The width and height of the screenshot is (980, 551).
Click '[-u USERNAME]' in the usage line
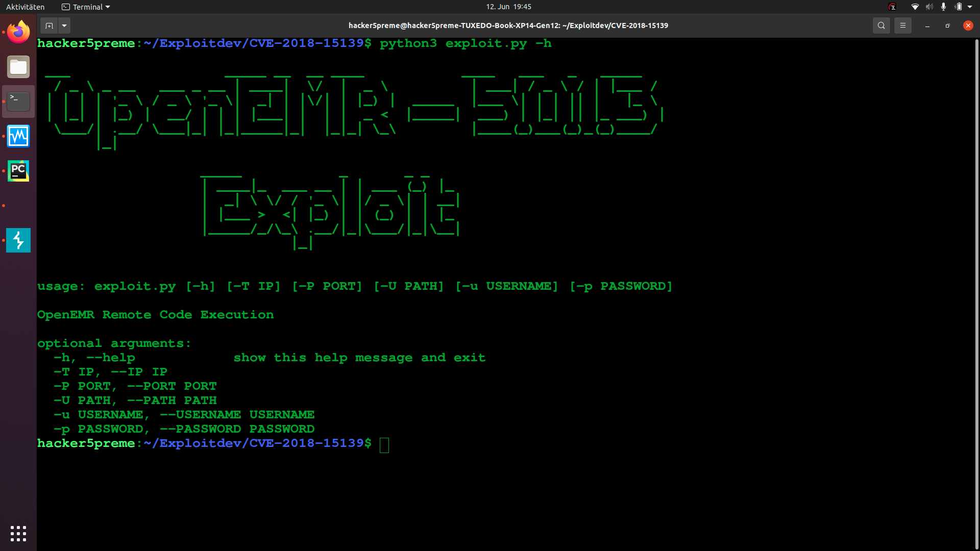coord(507,286)
